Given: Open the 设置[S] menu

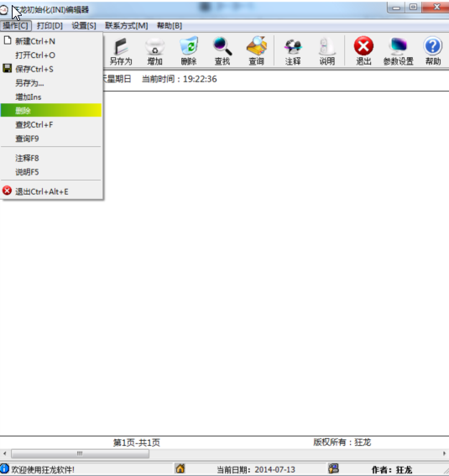Looking at the screenshot, I should tap(84, 26).
